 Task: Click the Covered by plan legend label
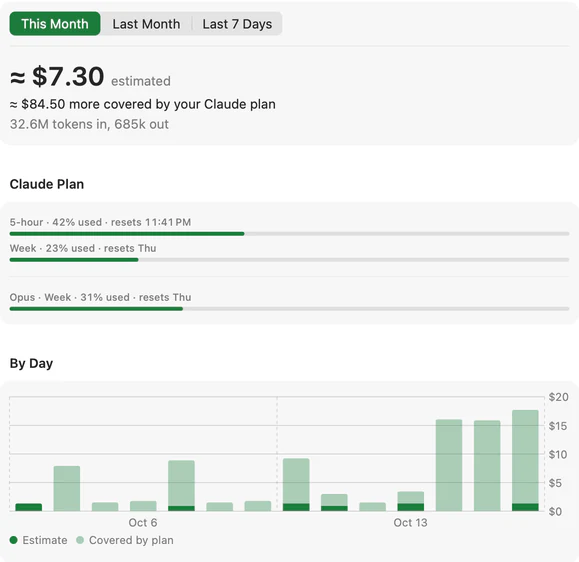point(131,540)
